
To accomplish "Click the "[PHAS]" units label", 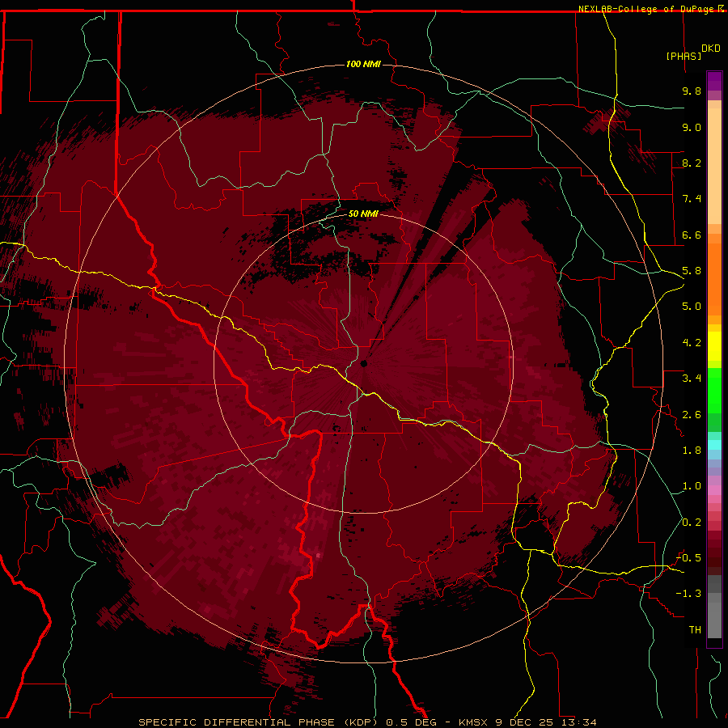I will (684, 56).
